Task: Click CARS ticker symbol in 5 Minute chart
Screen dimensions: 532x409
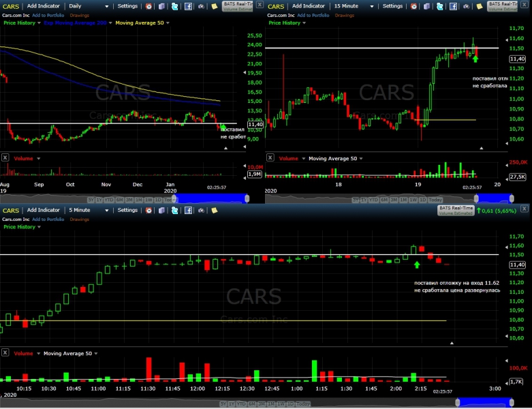Action: coord(11,211)
